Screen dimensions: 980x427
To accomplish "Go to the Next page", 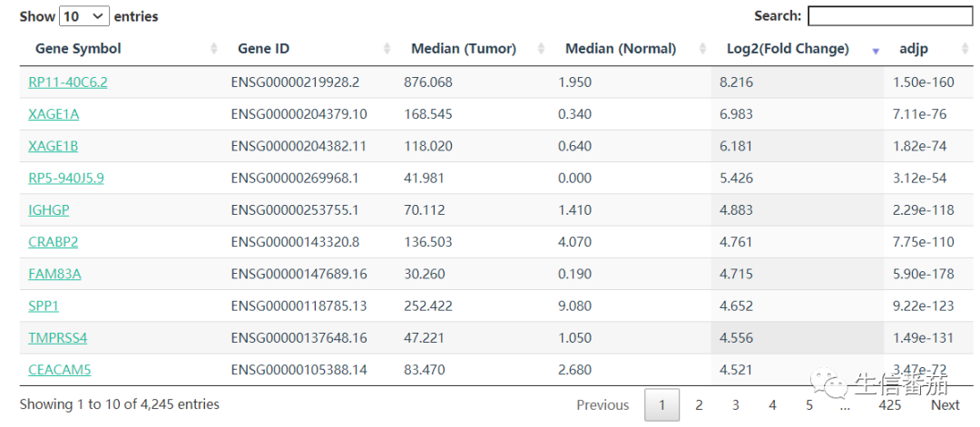I will [x=945, y=405].
